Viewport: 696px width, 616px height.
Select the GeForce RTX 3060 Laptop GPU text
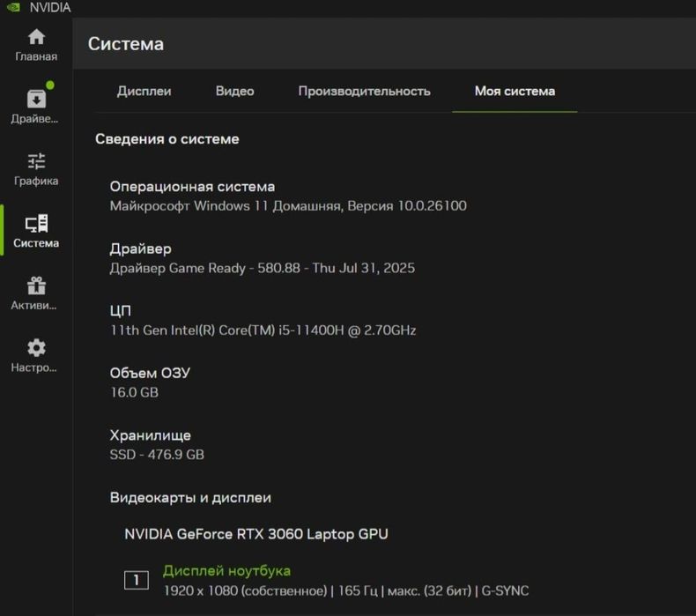(x=256, y=534)
